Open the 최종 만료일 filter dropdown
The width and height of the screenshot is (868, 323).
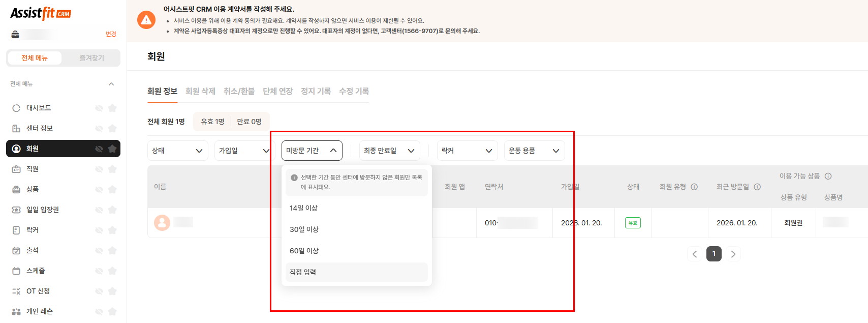click(390, 151)
